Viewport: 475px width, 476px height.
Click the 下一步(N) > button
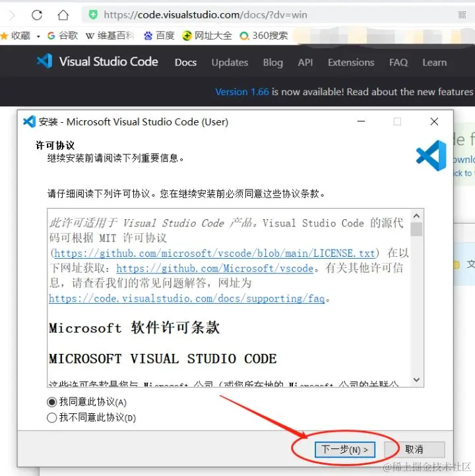[x=345, y=450]
